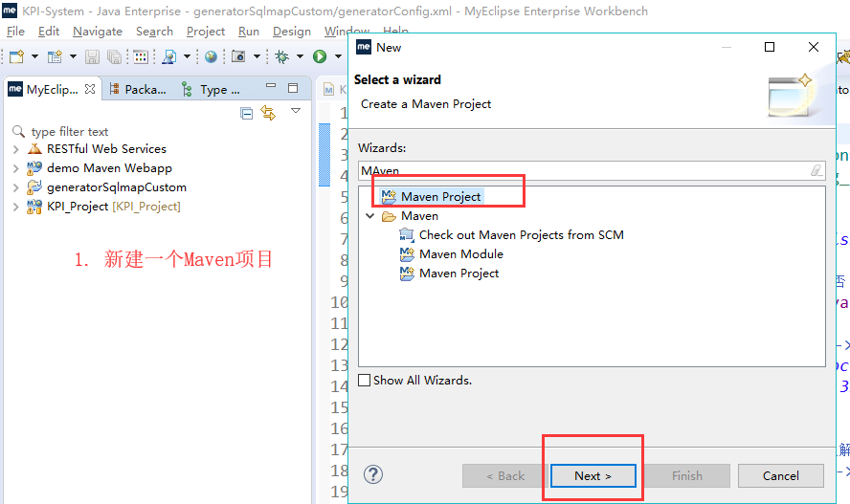Viewport: 850px width, 504px height.
Task: Toggle Link with Editor icon
Action: click(x=268, y=113)
